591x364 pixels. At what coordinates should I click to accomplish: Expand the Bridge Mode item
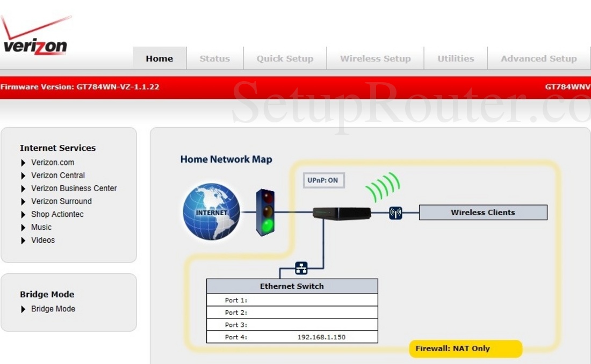pyautogui.click(x=53, y=309)
